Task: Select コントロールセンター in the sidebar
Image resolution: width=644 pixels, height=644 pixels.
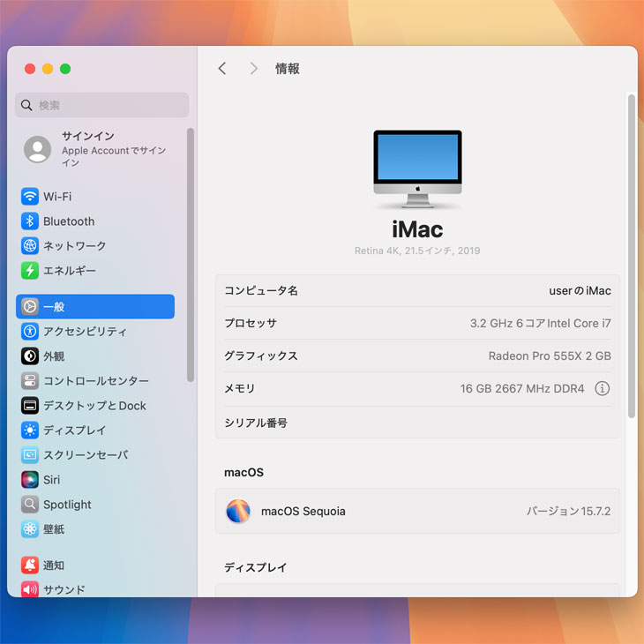Action: [95, 381]
